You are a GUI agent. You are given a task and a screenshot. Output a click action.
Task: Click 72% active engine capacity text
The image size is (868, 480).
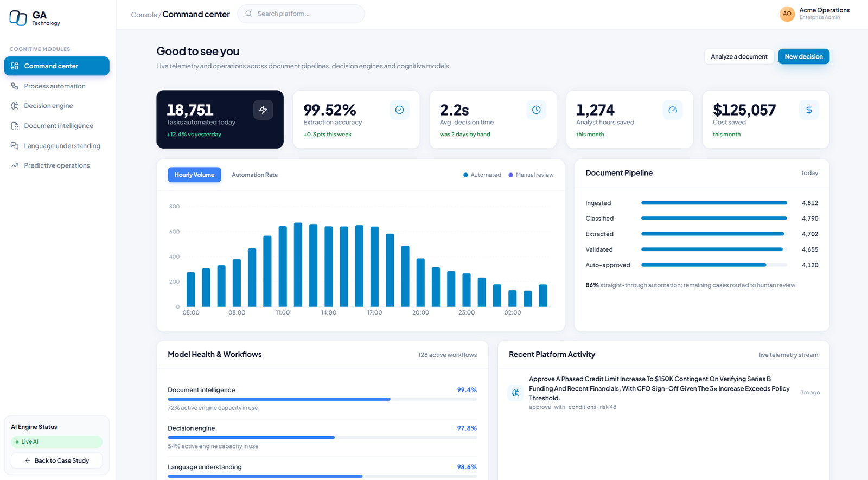click(213, 408)
